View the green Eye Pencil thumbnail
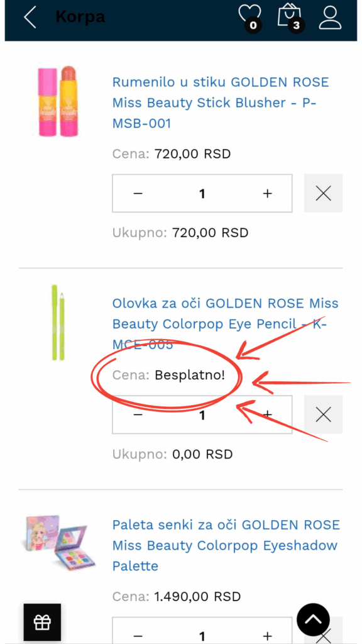The width and height of the screenshot is (362, 644). [x=58, y=323]
